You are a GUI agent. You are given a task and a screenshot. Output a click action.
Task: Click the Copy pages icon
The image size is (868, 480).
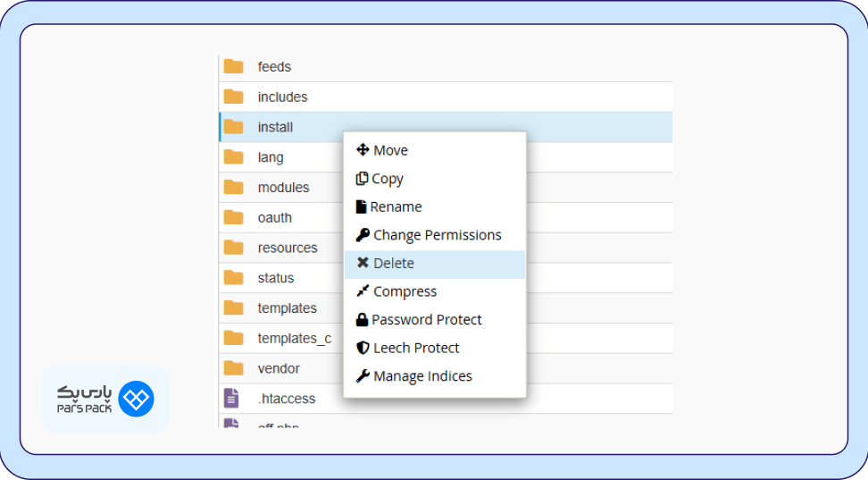click(362, 179)
